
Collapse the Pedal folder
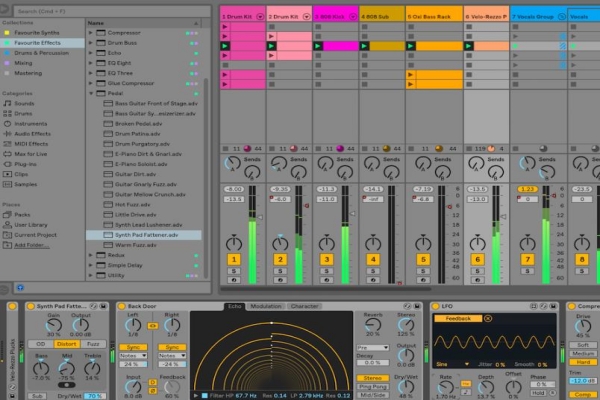[91, 93]
